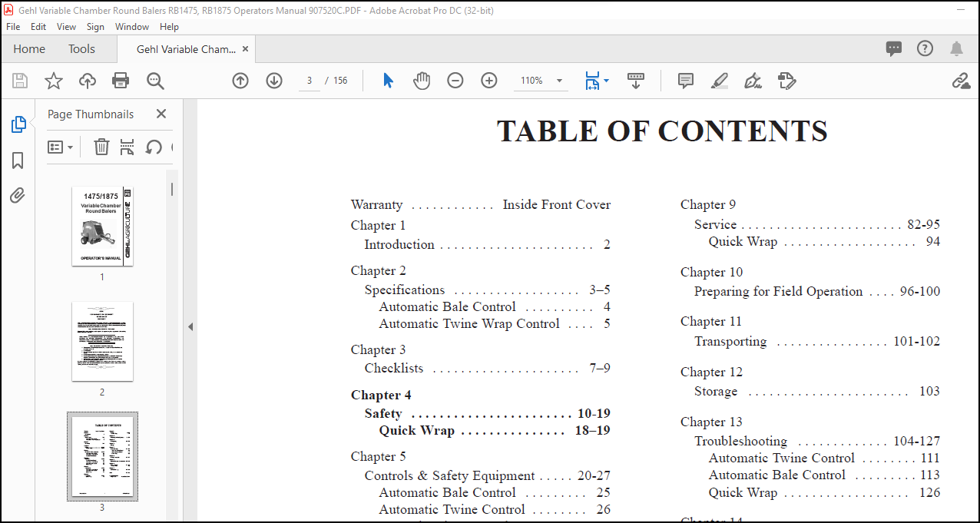
Task: Click the Preparing for Field Operation entry
Action: coord(817,291)
